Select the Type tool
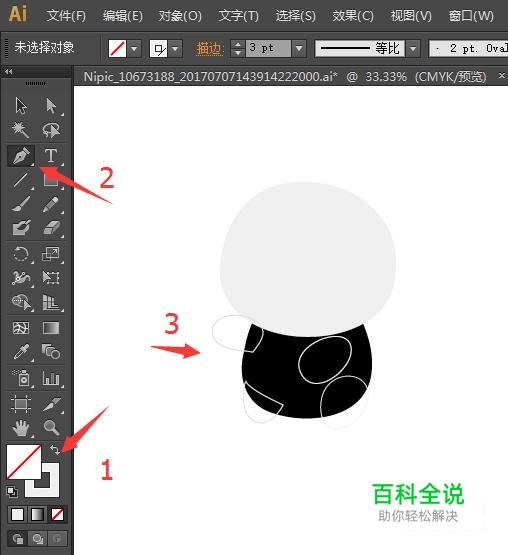This screenshot has width=508, height=555. click(x=51, y=155)
